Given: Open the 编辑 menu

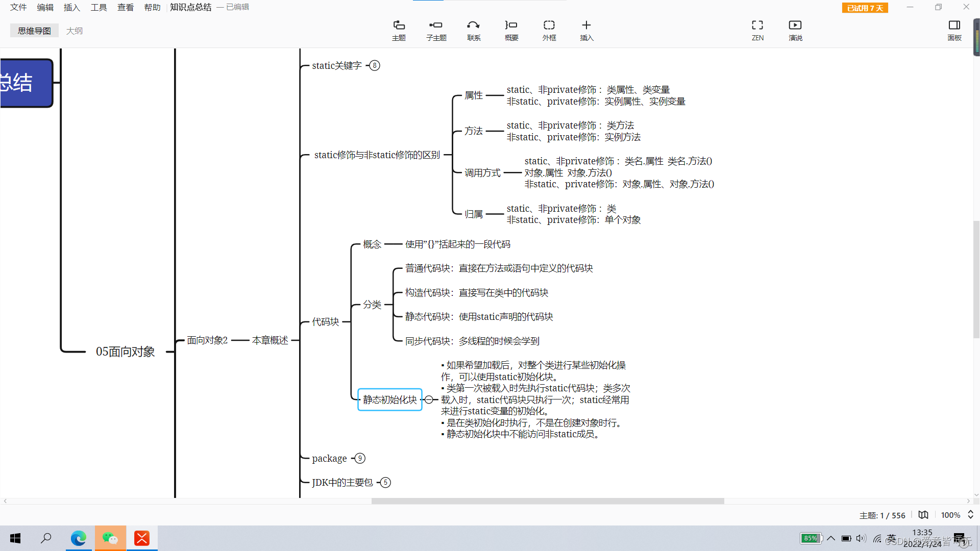Looking at the screenshot, I should point(45,7).
